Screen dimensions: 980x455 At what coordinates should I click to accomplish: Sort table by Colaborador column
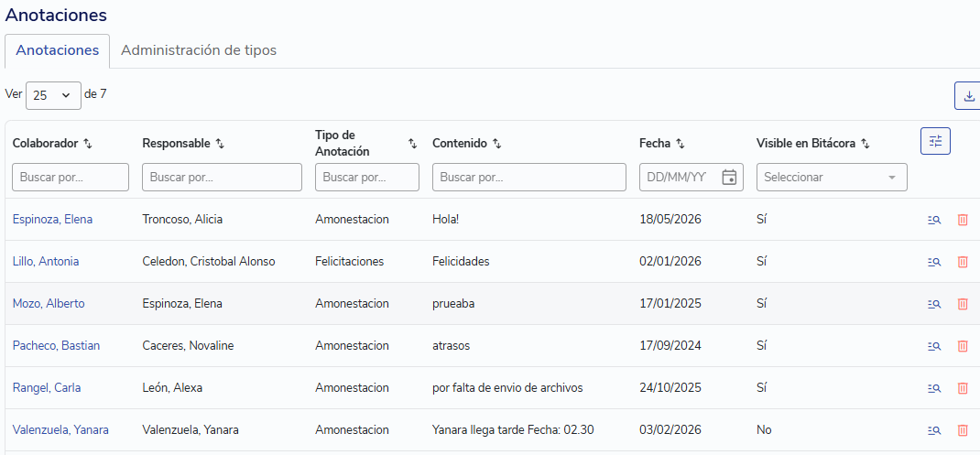[88, 144]
